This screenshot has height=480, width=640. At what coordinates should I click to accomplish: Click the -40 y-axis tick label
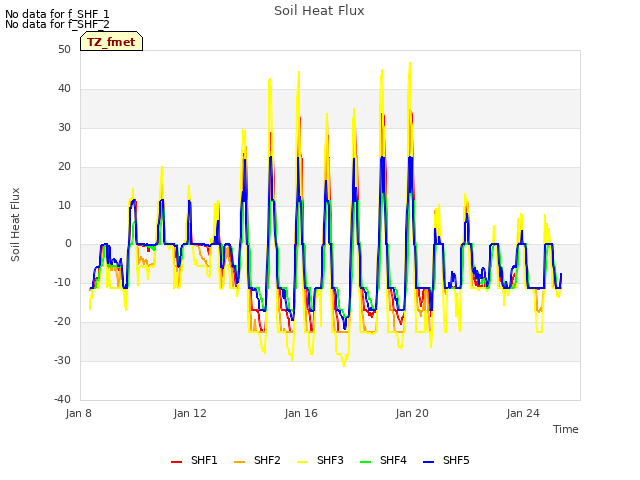coord(62,399)
